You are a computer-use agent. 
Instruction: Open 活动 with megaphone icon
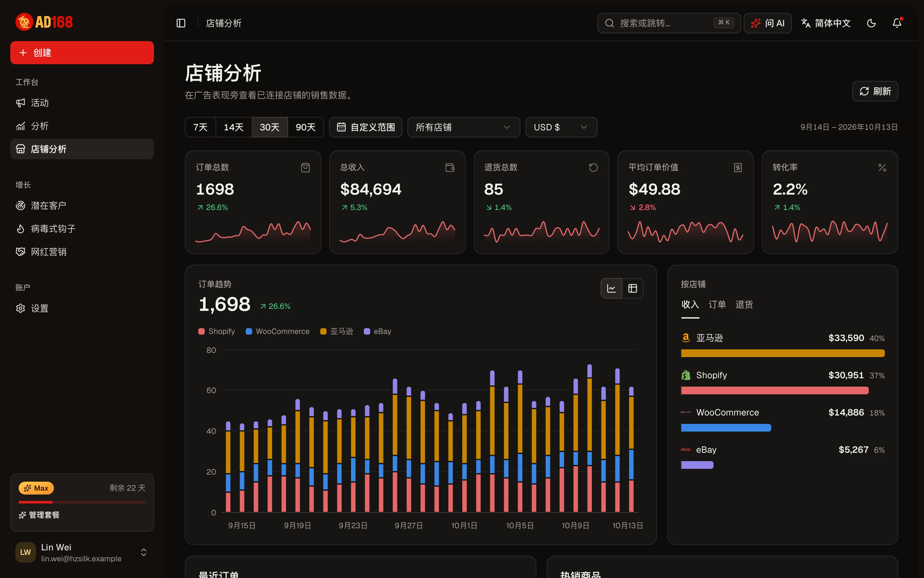(x=82, y=103)
